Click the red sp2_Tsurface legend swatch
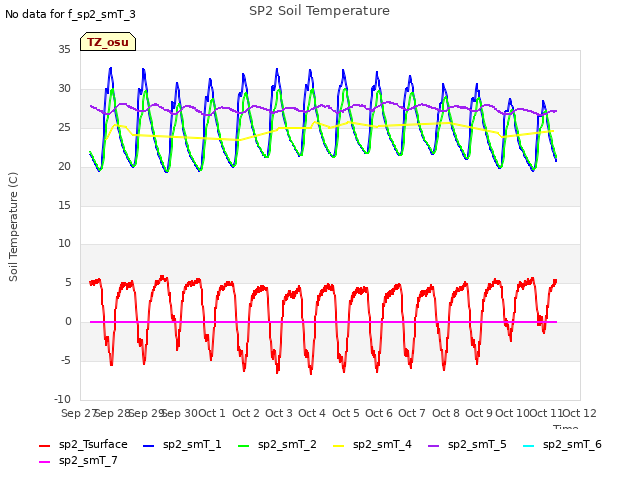The height and width of the screenshot is (480, 640). pyautogui.click(x=44, y=446)
